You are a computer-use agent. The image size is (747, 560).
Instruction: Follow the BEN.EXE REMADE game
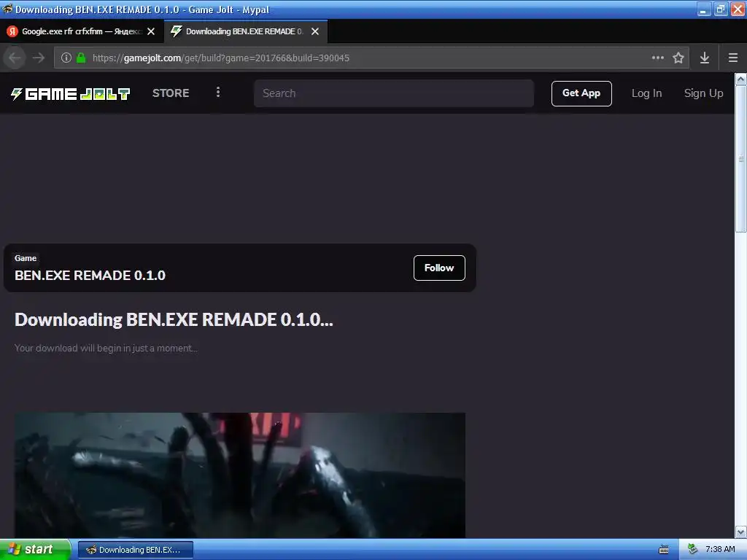(439, 268)
